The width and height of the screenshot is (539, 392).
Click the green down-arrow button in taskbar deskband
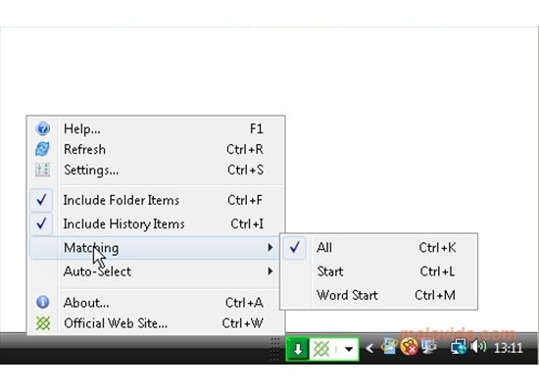[x=298, y=349]
